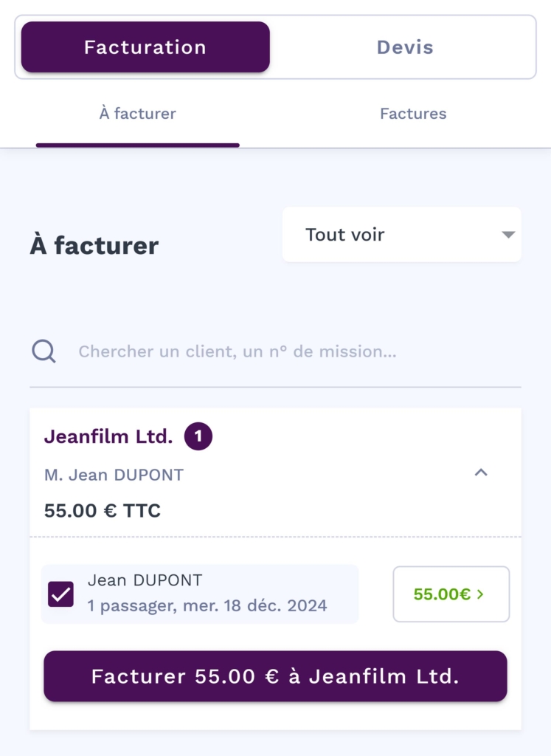This screenshot has width=551, height=756.
Task: Click the 55.00 € TTC total amount
Action: coord(103,510)
